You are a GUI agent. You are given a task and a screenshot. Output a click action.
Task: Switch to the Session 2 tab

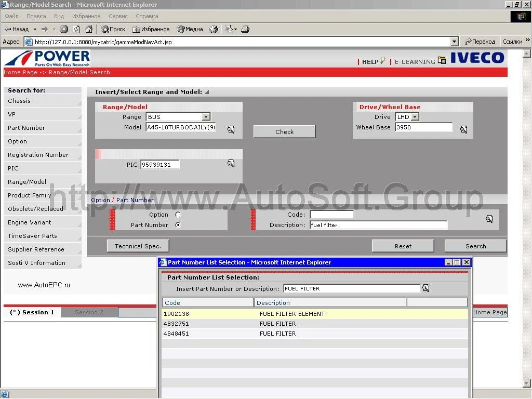point(89,312)
